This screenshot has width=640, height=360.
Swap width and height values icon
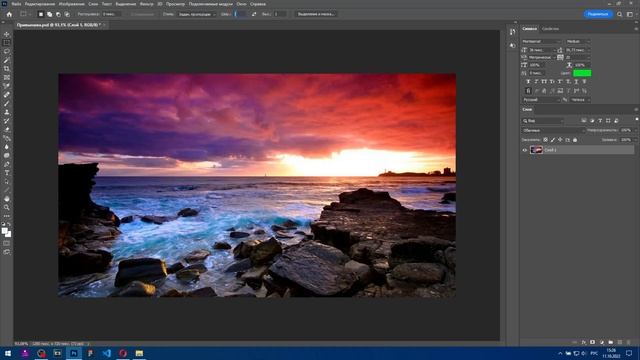254,14
